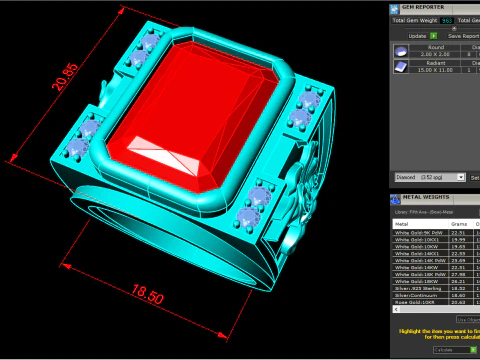The width and height of the screenshot is (480, 360).
Task: Collapse the Gem Reporter header arrow
Action: click(x=454, y=29)
